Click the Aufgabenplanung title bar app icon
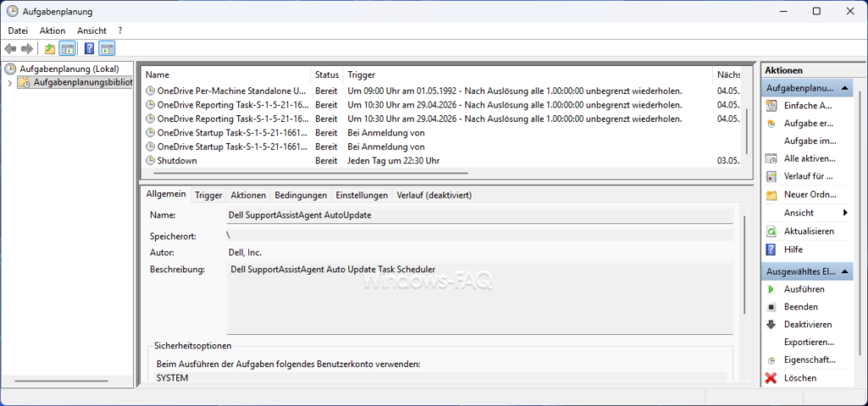Image resolution: width=868 pixels, height=406 pixels. [x=12, y=11]
